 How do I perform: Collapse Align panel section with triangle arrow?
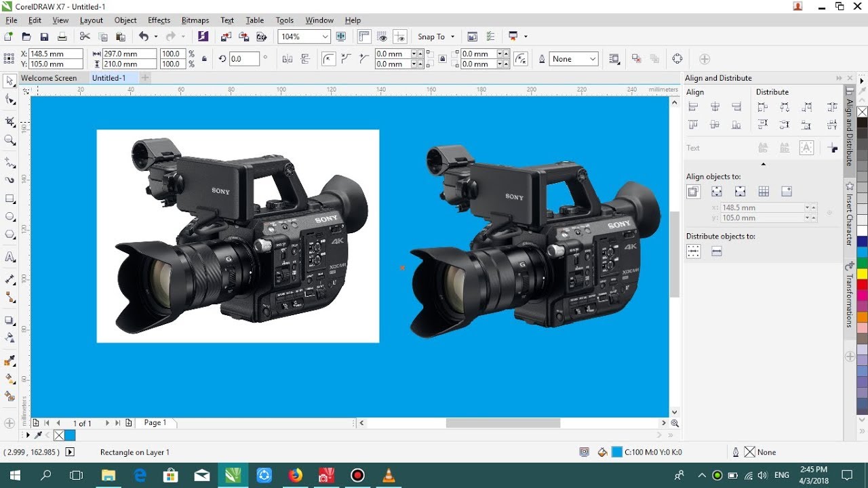click(x=763, y=164)
